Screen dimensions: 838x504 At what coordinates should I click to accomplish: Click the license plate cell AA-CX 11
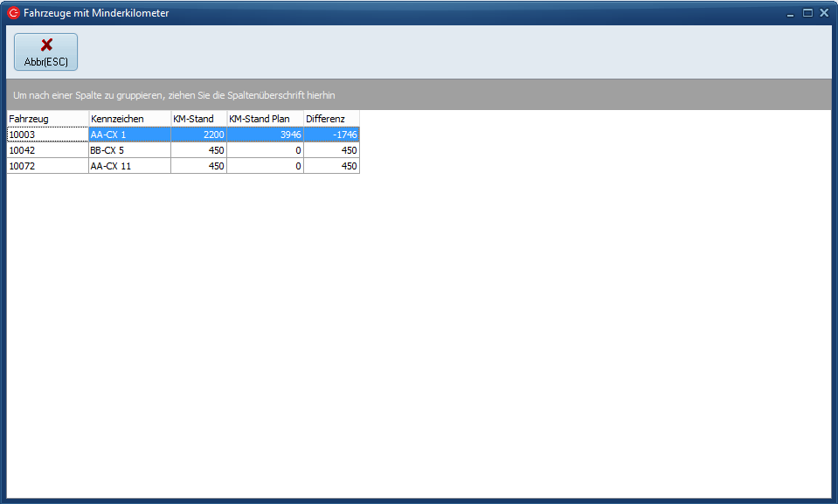pos(129,166)
